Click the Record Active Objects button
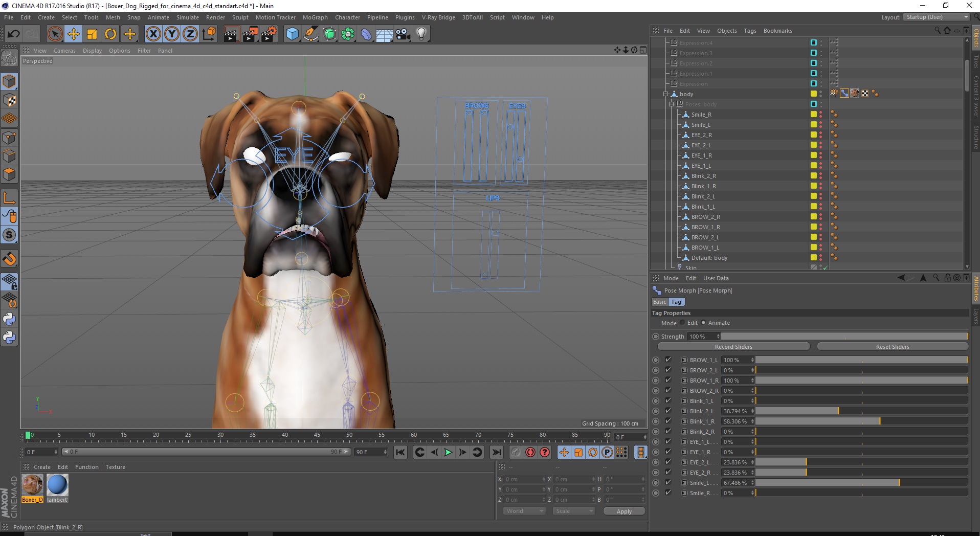980x536 pixels. point(516,452)
